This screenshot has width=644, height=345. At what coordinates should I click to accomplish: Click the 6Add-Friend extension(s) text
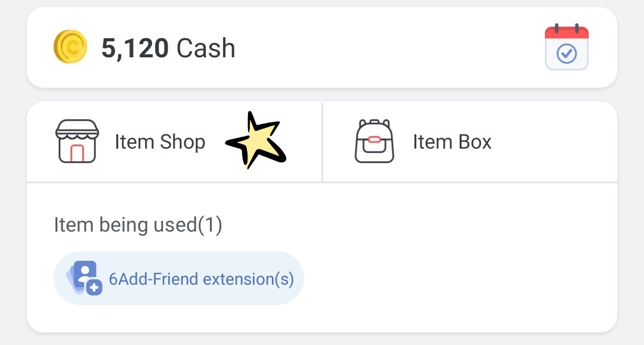[201, 279]
